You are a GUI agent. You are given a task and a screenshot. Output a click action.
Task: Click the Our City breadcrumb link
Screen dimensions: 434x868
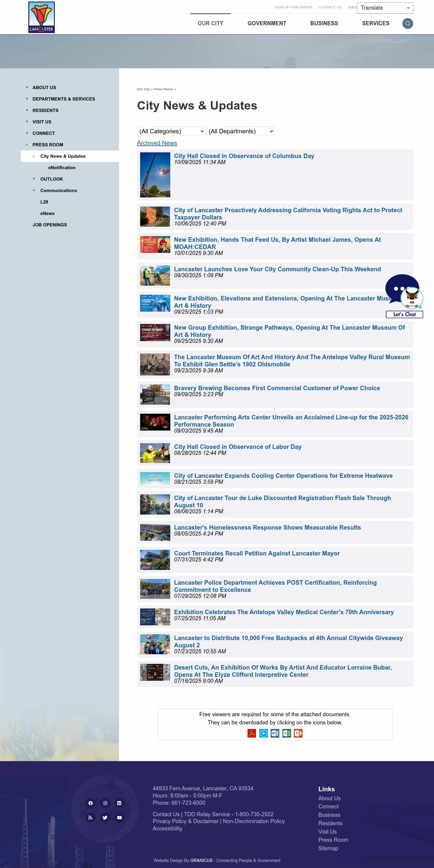pos(143,89)
